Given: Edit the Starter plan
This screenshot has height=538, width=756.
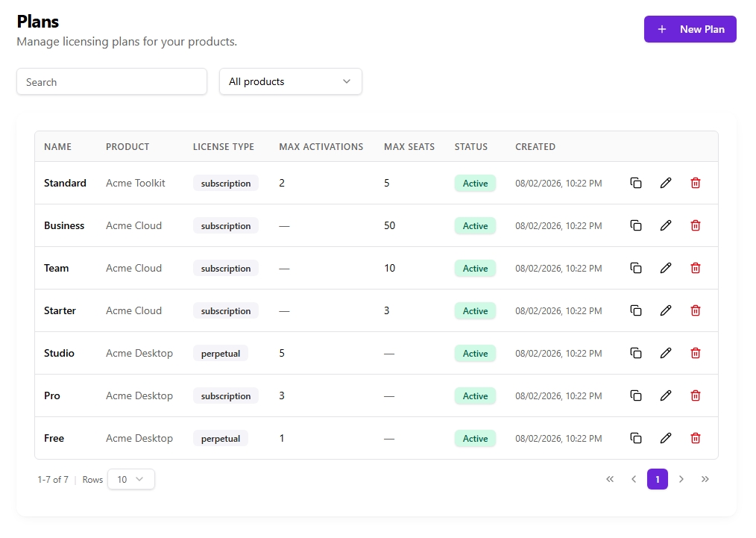Looking at the screenshot, I should (x=666, y=310).
